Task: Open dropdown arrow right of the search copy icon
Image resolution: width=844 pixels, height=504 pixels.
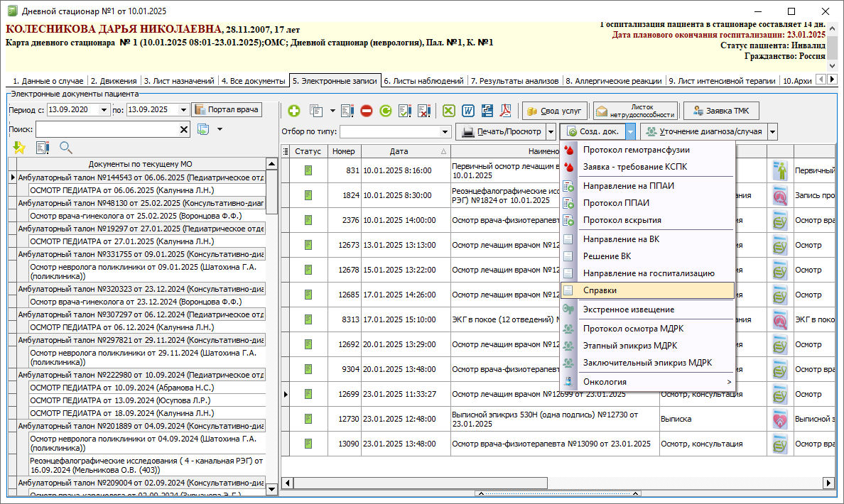Action: 220,129
